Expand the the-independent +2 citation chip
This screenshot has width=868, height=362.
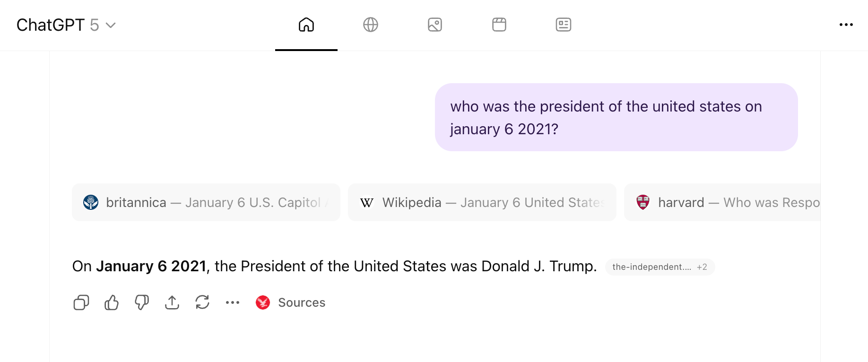click(660, 267)
